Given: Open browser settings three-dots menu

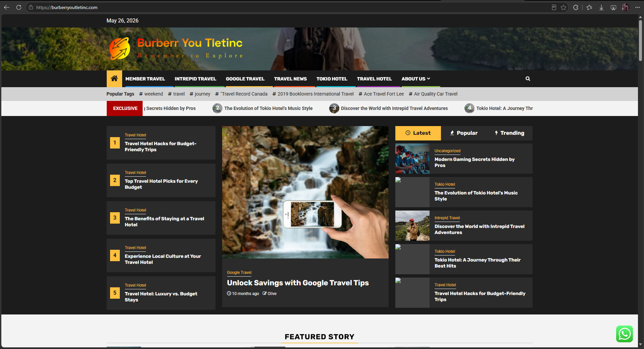Looking at the screenshot, I should [637, 7].
